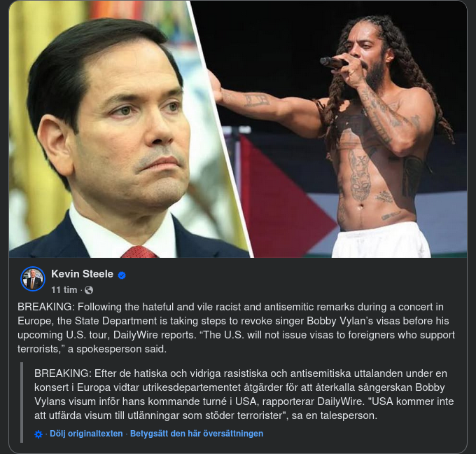Click 'Dölj originaltexten' to hide original
Viewport: 476px width, 454px height.
coord(86,434)
